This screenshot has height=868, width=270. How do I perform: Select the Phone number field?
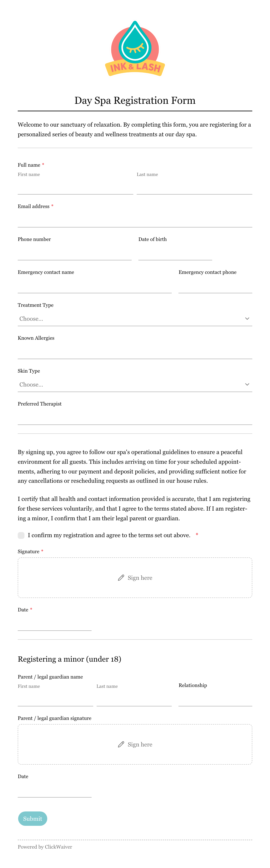[x=75, y=253]
